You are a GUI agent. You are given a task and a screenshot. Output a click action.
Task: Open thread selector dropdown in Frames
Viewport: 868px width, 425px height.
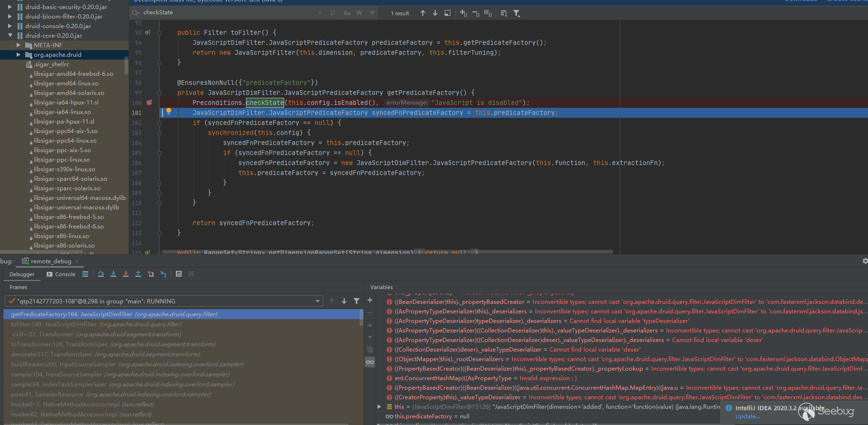[x=317, y=301]
